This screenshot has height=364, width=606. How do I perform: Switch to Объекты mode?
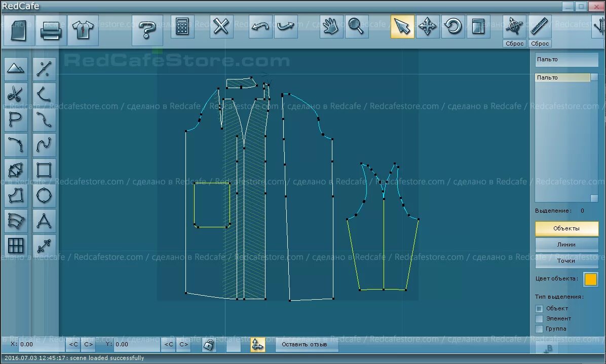pyautogui.click(x=566, y=228)
